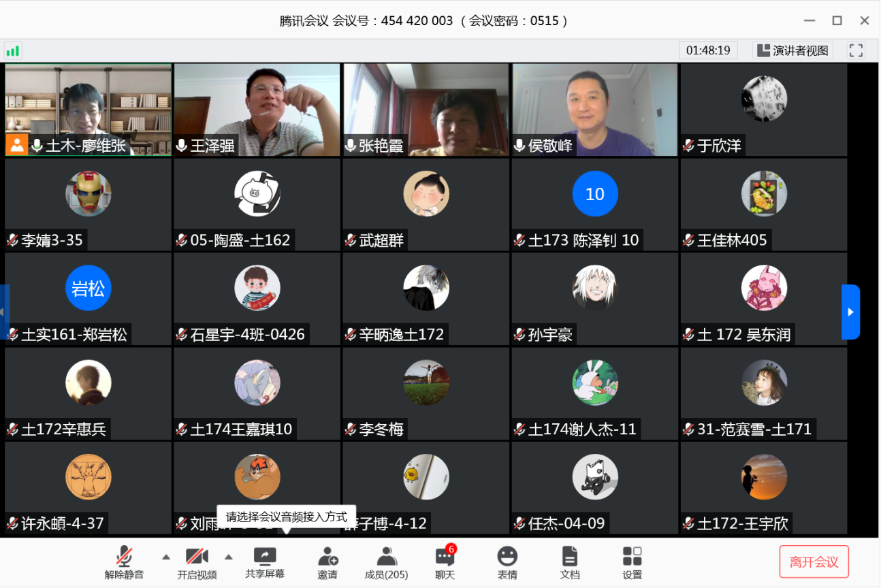
Task: Expand video options arrow beside 开启视频
Action: click(229, 557)
